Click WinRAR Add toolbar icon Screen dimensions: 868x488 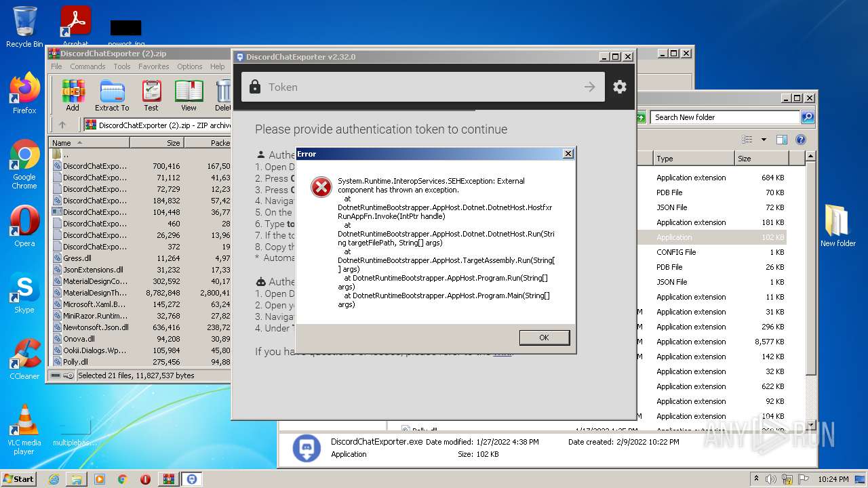tap(73, 96)
